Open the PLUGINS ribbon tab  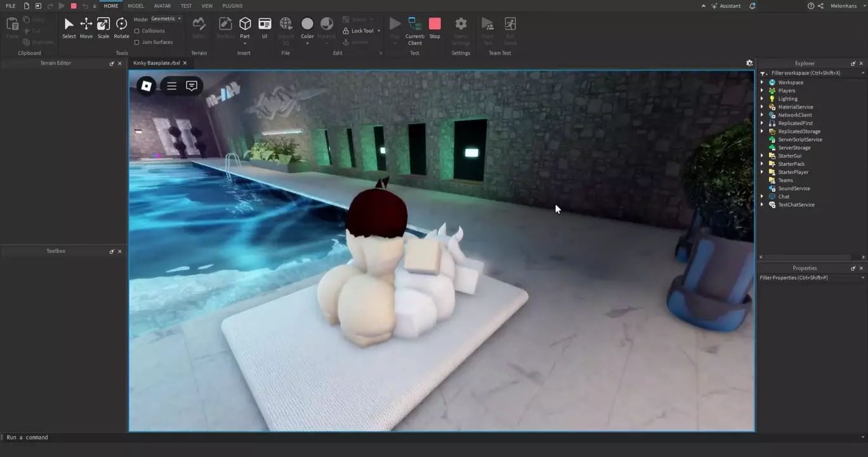pyautogui.click(x=232, y=6)
